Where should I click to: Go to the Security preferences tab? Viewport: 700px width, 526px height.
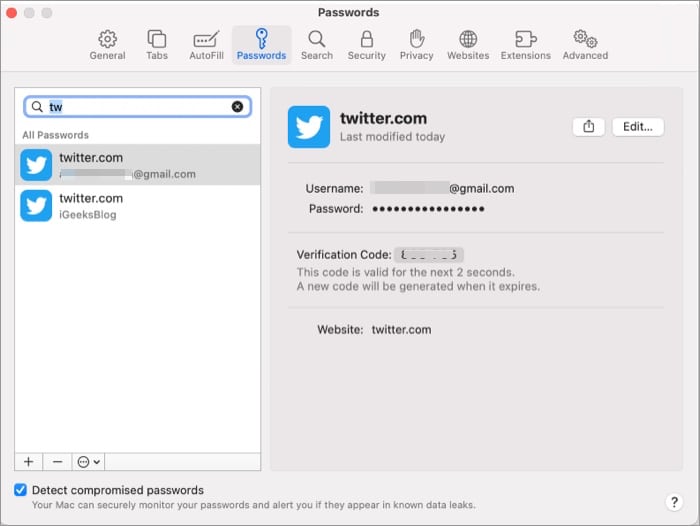[367, 45]
